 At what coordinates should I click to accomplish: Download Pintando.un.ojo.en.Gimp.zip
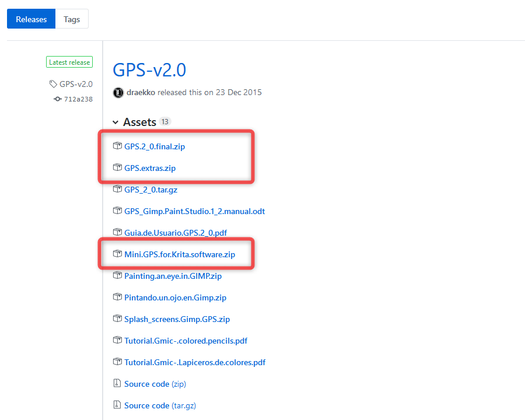[176, 297]
